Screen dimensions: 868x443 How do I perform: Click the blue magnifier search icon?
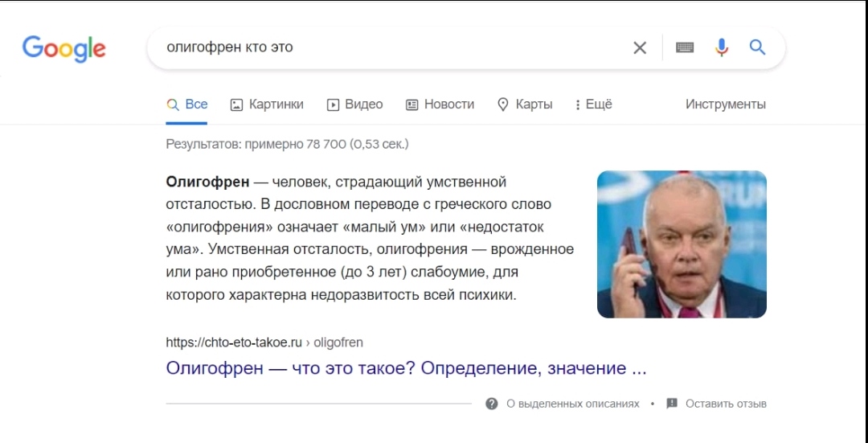tap(757, 47)
